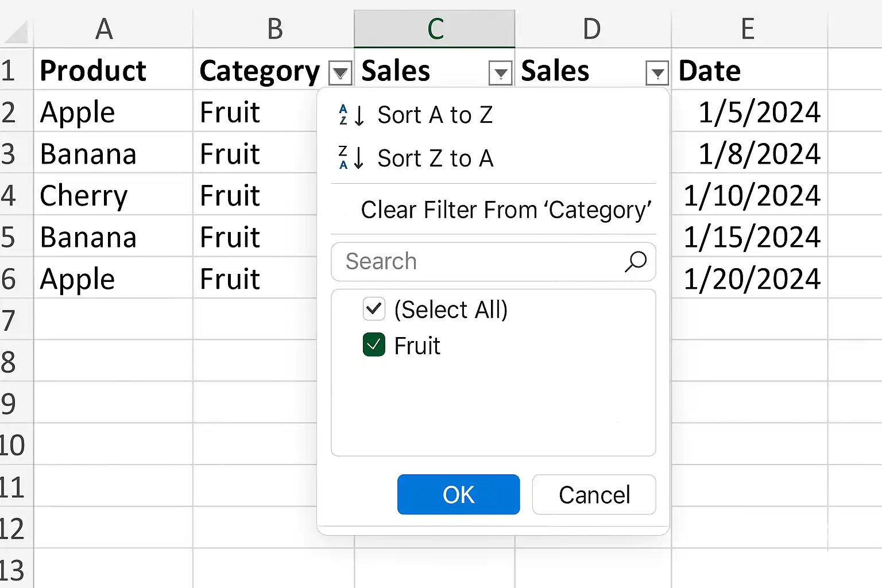The height and width of the screenshot is (588, 882).
Task: Uncheck the Fruit checkbox
Action: point(374,345)
